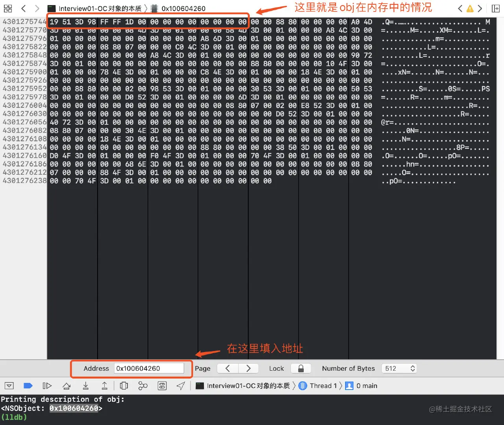This screenshot has height=425, width=504.
Task: Click the (lldb) console prompt
Action: 14,417
